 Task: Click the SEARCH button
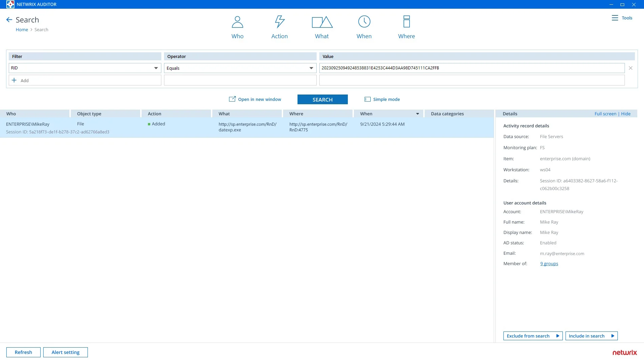(323, 100)
